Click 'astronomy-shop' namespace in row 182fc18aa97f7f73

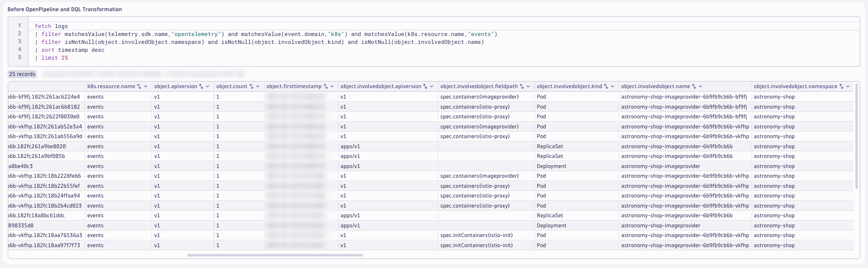pos(774,245)
